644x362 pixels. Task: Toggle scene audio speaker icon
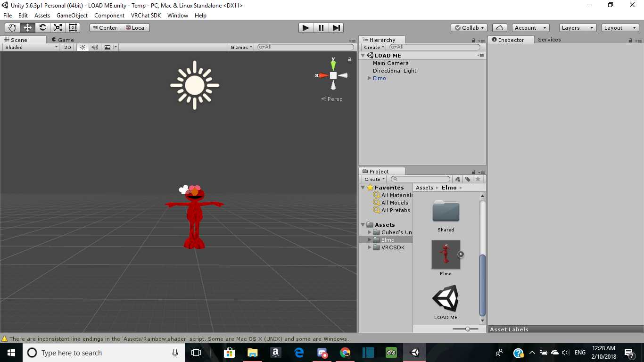point(95,47)
